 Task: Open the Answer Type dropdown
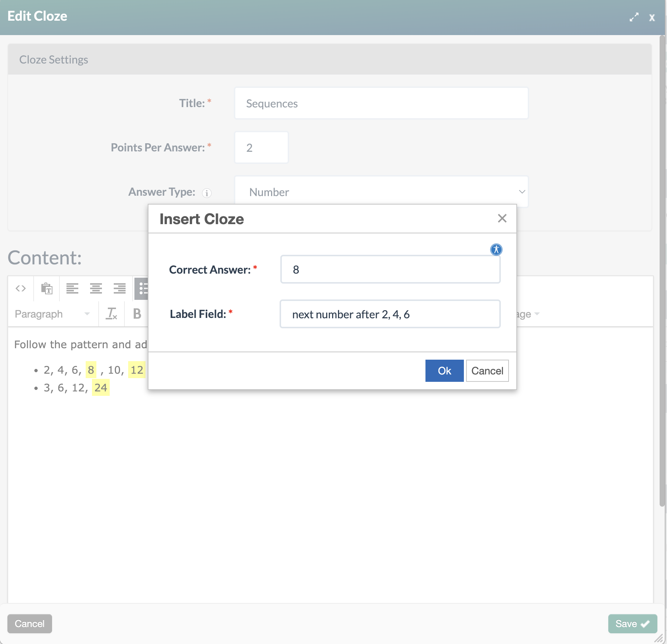(382, 192)
